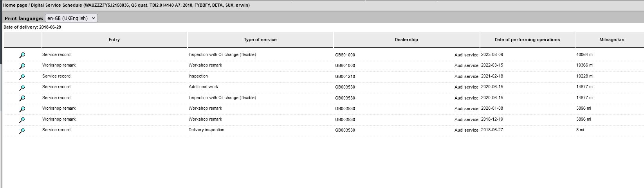
Task: Click the 2018-06-27 date cell
Action: pyautogui.click(x=492, y=130)
